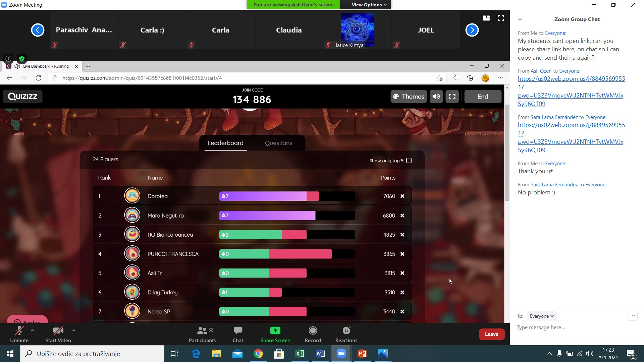The height and width of the screenshot is (362, 644).
Task: Open Excel from taskbar
Action: point(300,354)
